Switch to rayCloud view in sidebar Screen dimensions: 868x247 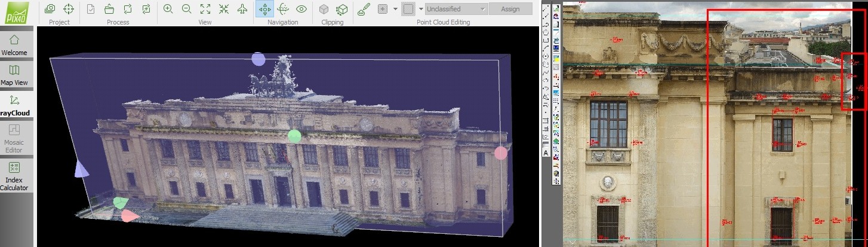coord(14,105)
